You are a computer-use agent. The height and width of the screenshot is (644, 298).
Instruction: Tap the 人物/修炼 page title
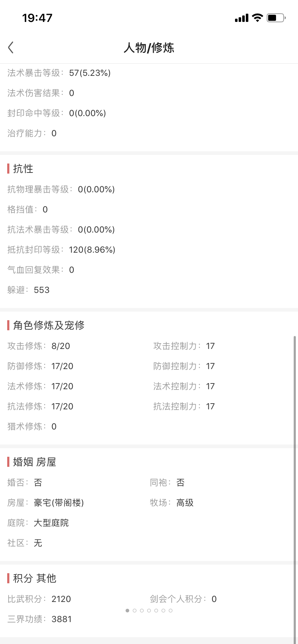pos(149,47)
